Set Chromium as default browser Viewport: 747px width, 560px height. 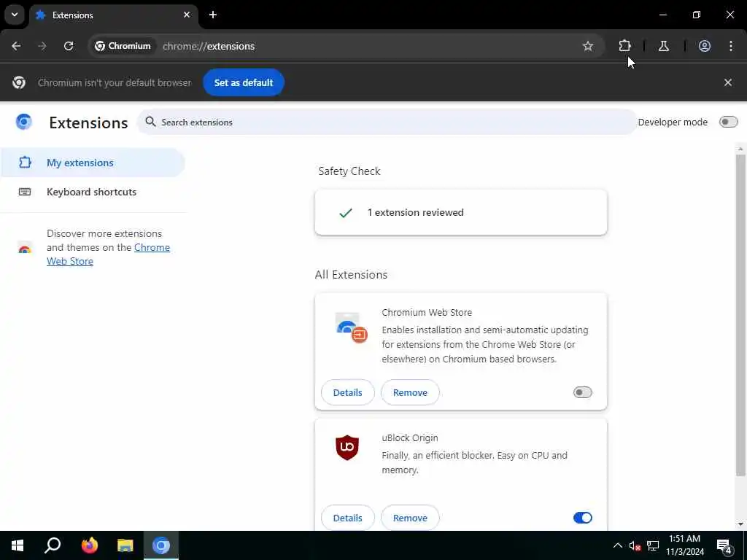244,82
